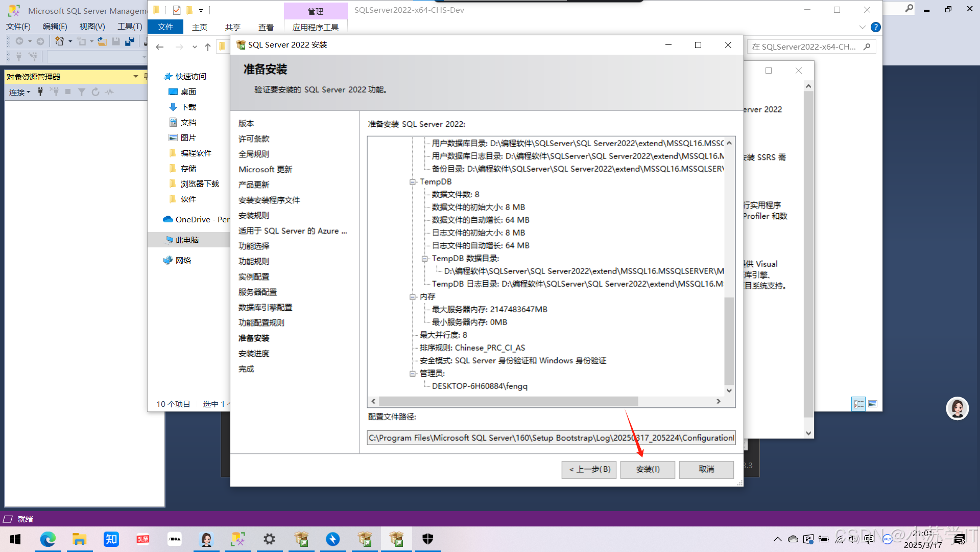Open the 连接 dropdown in Object Explorer
This screenshot has width=980, height=552.
(19, 92)
